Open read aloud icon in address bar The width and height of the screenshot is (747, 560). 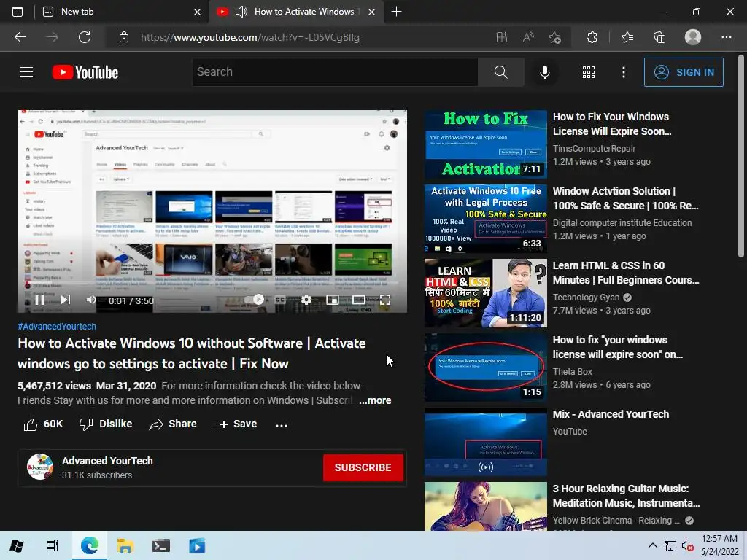point(528,37)
